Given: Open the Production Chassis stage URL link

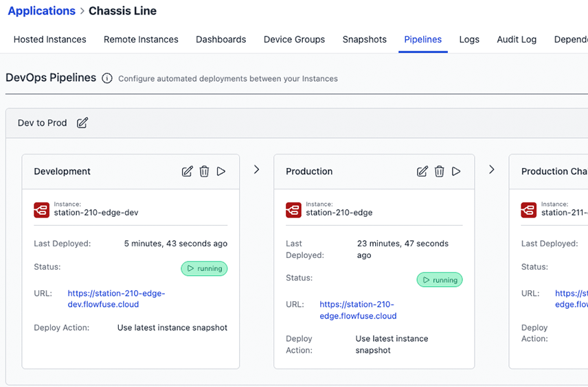Looking at the screenshot, I should pyautogui.click(x=571, y=298).
